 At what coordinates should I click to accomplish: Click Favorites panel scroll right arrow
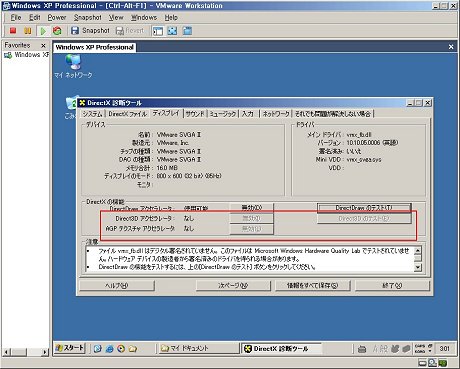46,352
